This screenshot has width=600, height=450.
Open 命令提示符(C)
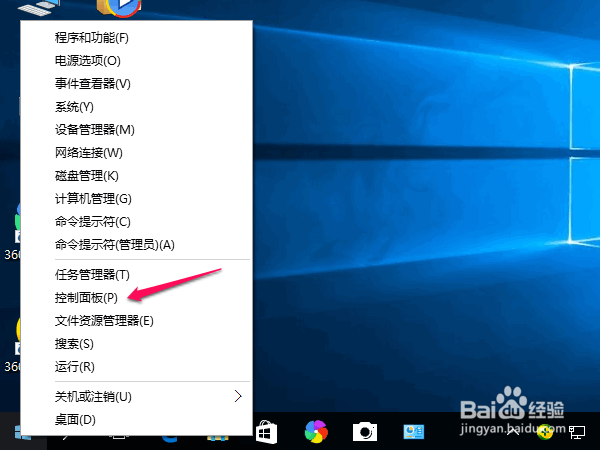136,222
